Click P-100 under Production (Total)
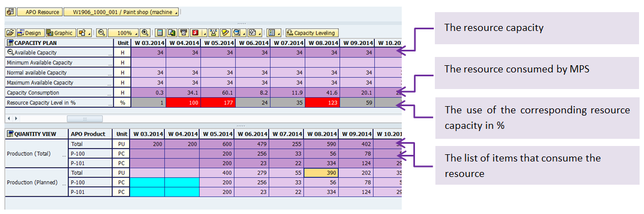 pyautogui.click(x=91, y=154)
